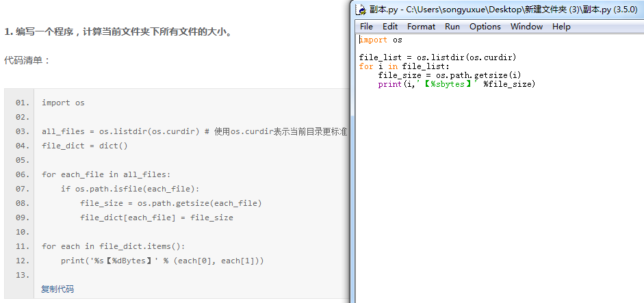Open the Window menu
The height and width of the screenshot is (303, 644).
point(526,27)
